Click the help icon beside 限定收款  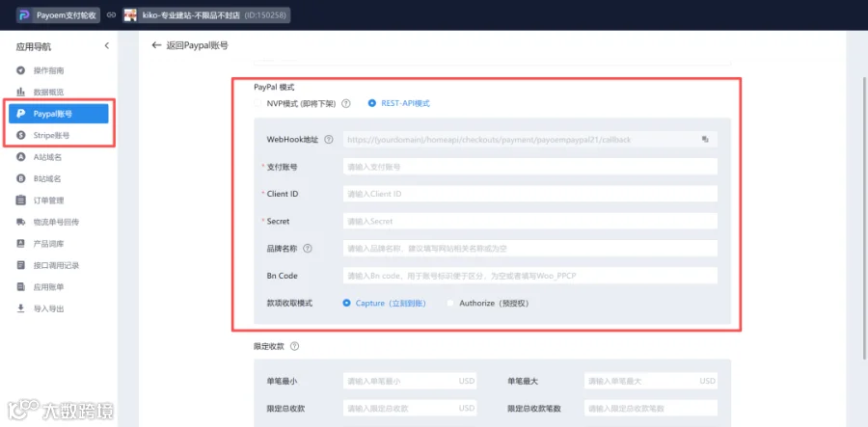294,346
